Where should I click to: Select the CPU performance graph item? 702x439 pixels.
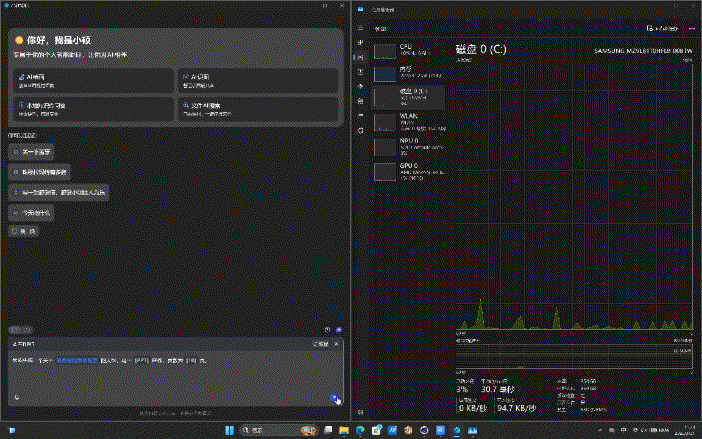pos(408,50)
